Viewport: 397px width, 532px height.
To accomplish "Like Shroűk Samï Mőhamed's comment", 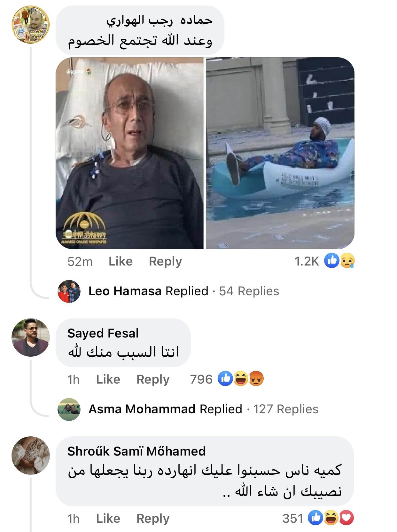I will tap(108, 518).
